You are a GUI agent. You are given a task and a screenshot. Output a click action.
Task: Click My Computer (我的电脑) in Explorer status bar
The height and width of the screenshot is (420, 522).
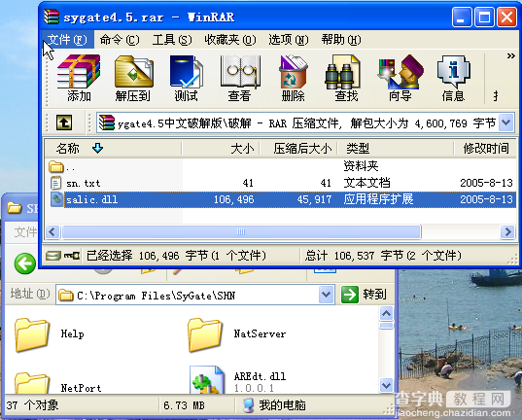(x=274, y=405)
